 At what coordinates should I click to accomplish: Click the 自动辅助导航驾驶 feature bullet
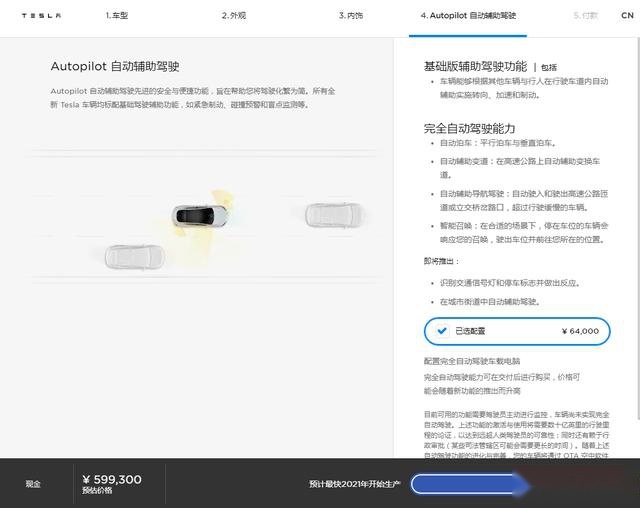[x=524, y=200]
